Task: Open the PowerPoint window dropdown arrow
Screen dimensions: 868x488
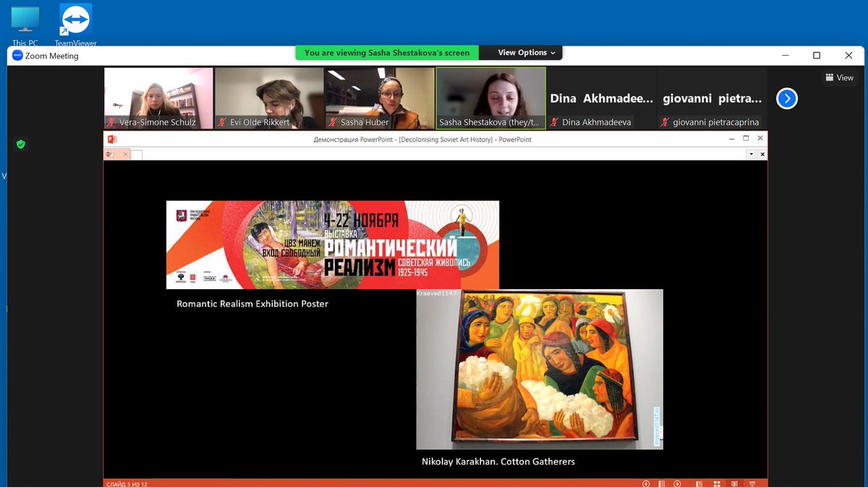Action: click(751, 154)
